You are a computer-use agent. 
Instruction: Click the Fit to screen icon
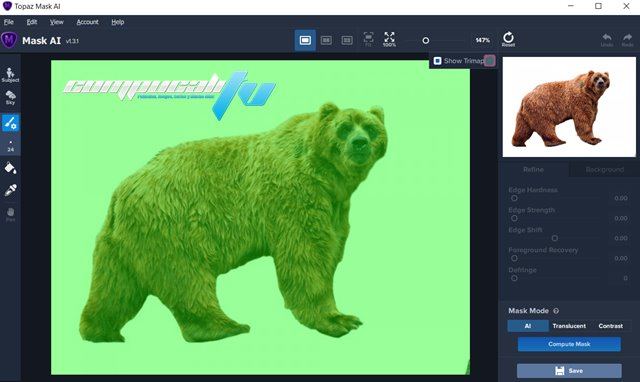(x=368, y=40)
